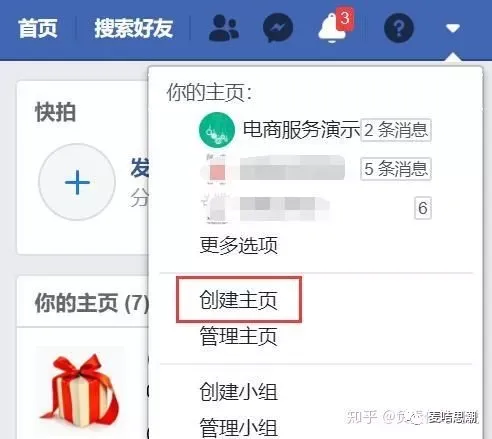492x439 pixels.
Task: Open the 2 条消息 badge
Action: tap(396, 130)
